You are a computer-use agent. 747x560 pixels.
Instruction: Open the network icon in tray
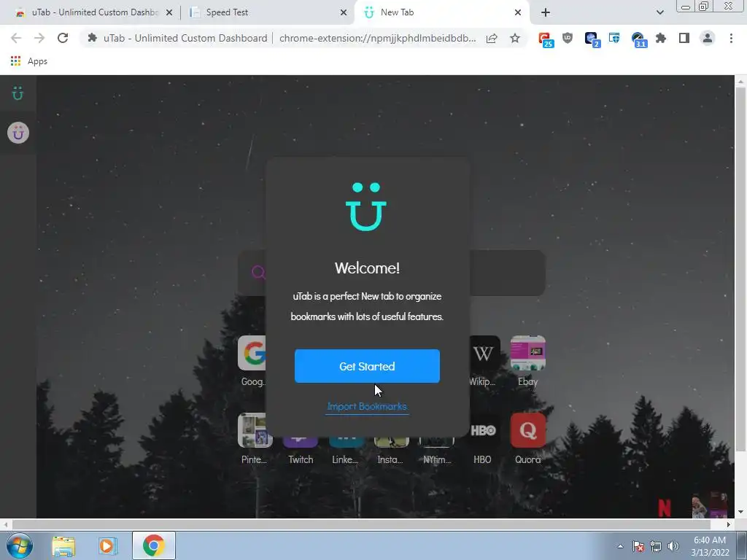coord(656,546)
